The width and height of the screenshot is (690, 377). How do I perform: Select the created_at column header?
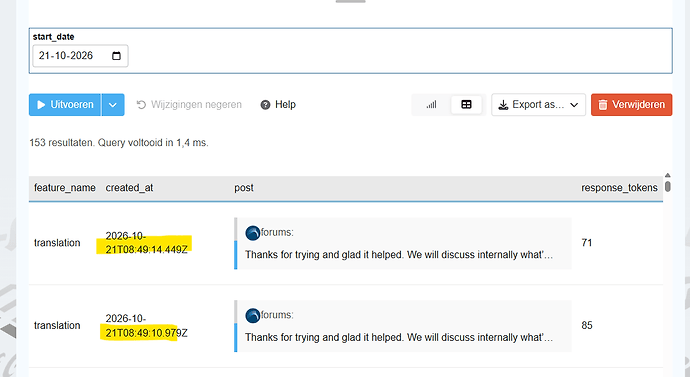129,188
